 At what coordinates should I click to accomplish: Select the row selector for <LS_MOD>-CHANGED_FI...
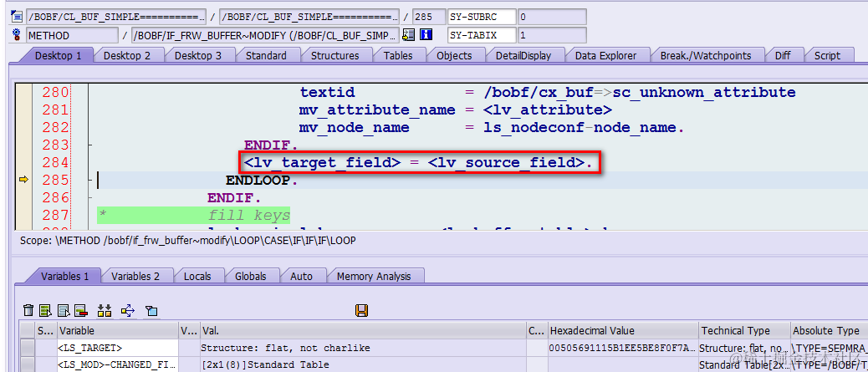pyautogui.click(x=28, y=364)
